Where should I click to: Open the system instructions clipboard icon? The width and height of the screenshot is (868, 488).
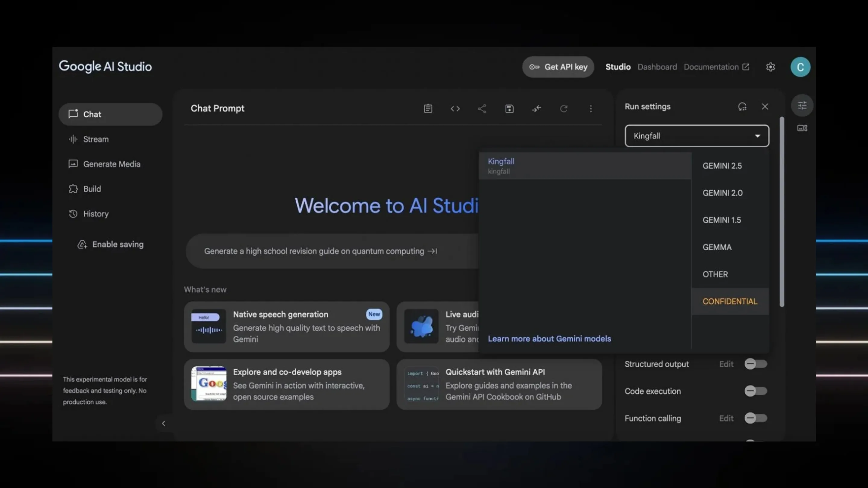point(428,108)
